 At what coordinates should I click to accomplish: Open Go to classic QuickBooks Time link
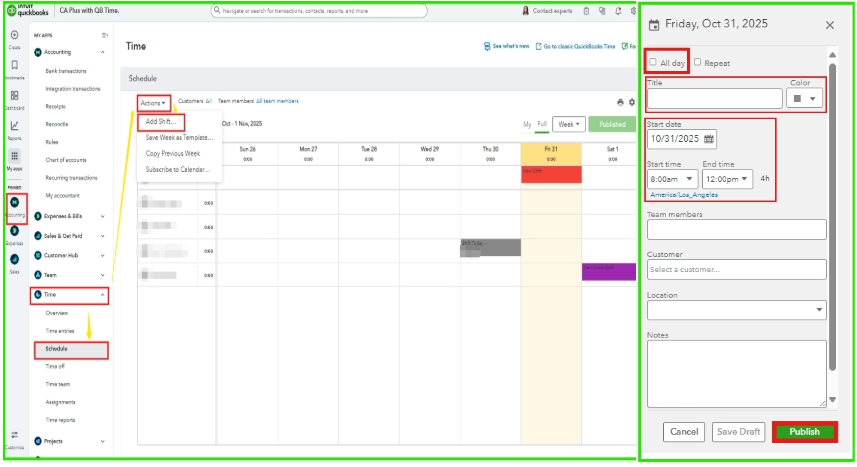pyautogui.click(x=575, y=46)
